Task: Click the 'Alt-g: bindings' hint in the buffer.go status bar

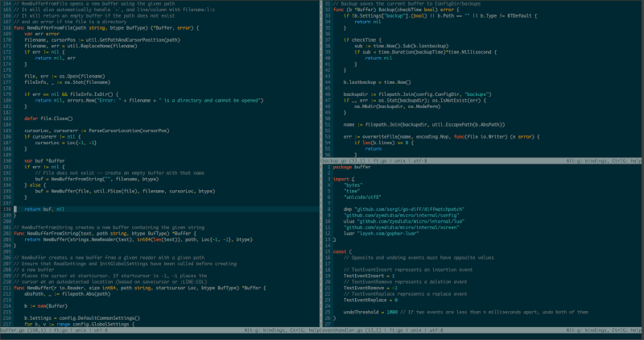Action: (265, 330)
